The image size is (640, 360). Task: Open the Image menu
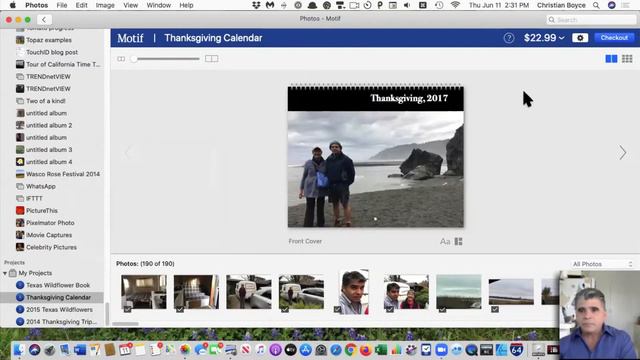pos(105,5)
